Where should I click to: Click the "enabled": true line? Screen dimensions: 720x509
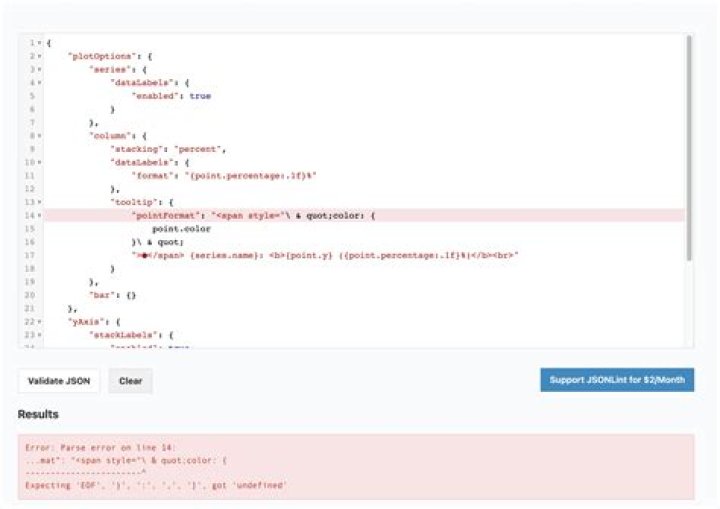click(x=171, y=96)
